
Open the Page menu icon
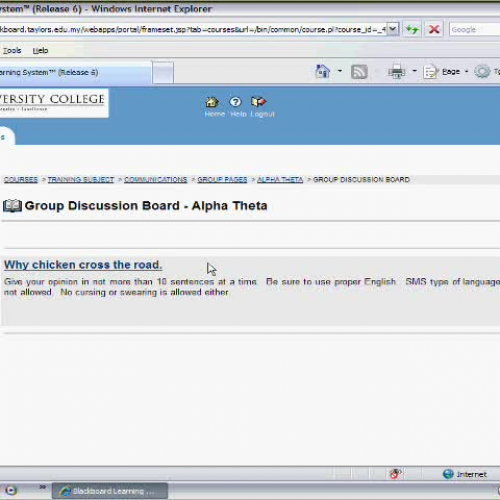tap(431, 72)
